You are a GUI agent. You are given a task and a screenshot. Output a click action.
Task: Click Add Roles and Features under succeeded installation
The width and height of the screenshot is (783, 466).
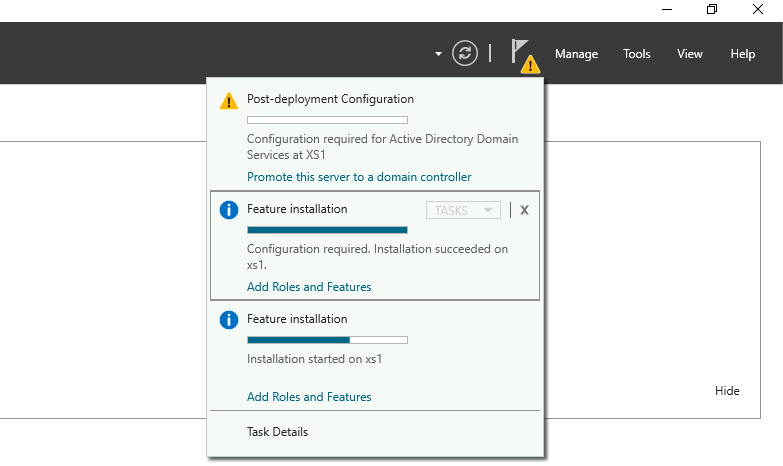point(309,287)
